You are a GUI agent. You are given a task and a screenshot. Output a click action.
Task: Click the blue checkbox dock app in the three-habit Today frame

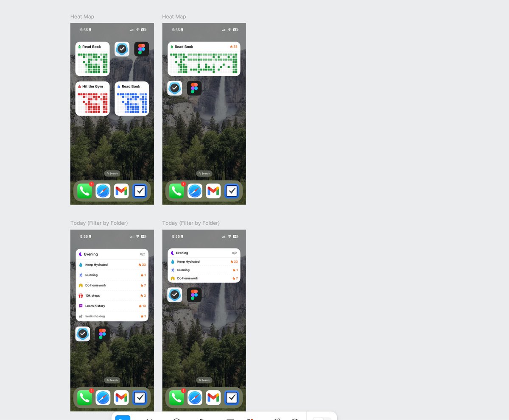(x=232, y=398)
